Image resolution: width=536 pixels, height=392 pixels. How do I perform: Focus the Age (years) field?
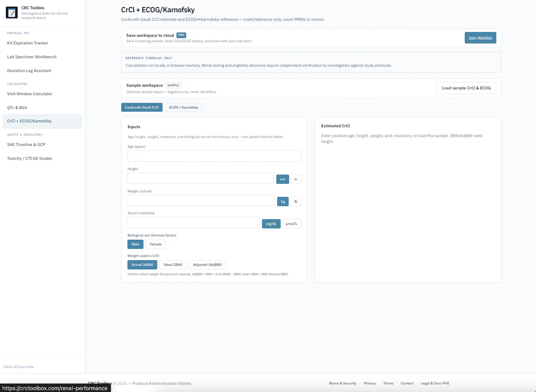pyautogui.click(x=214, y=156)
